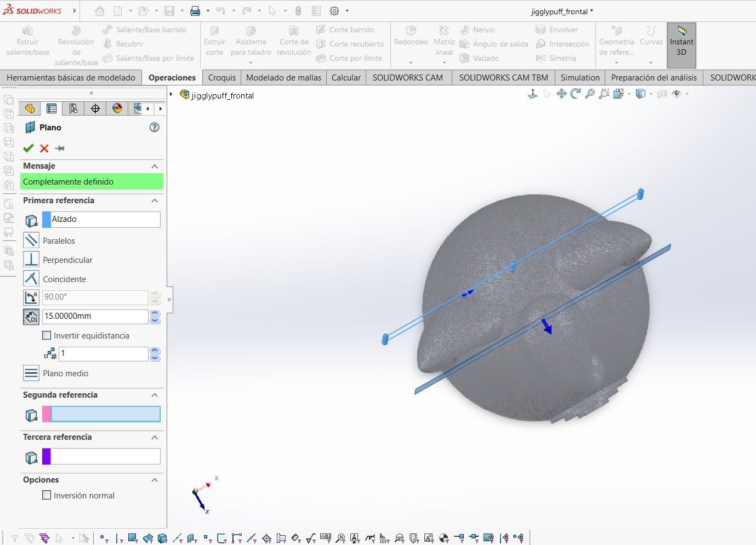756x545 pixels.
Task: Open the DisplayManager color ball tab
Action: 117,108
